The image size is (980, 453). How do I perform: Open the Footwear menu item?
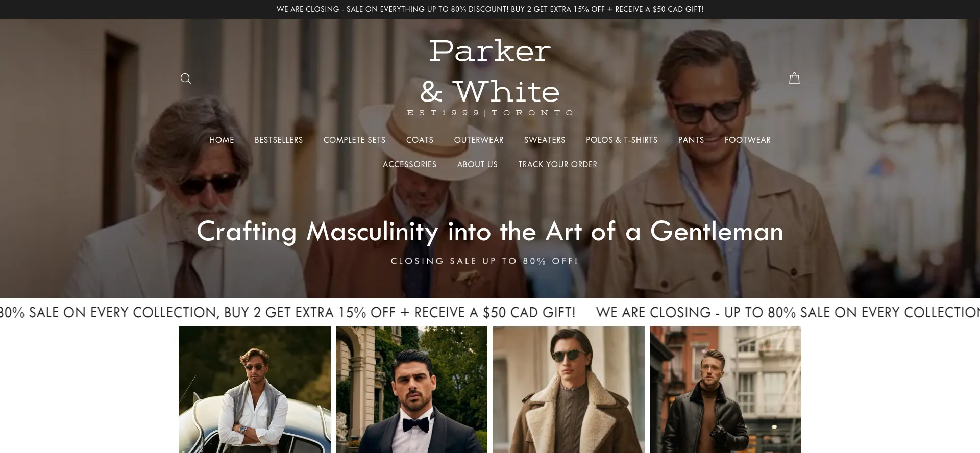pos(748,140)
